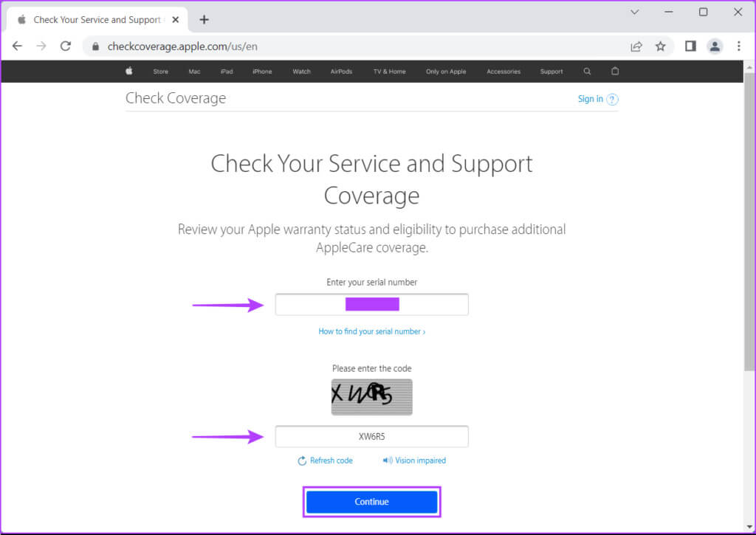Click the browser back arrow
Image resolution: width=756 pixels, height=535 pixels.
pos(18,46)
